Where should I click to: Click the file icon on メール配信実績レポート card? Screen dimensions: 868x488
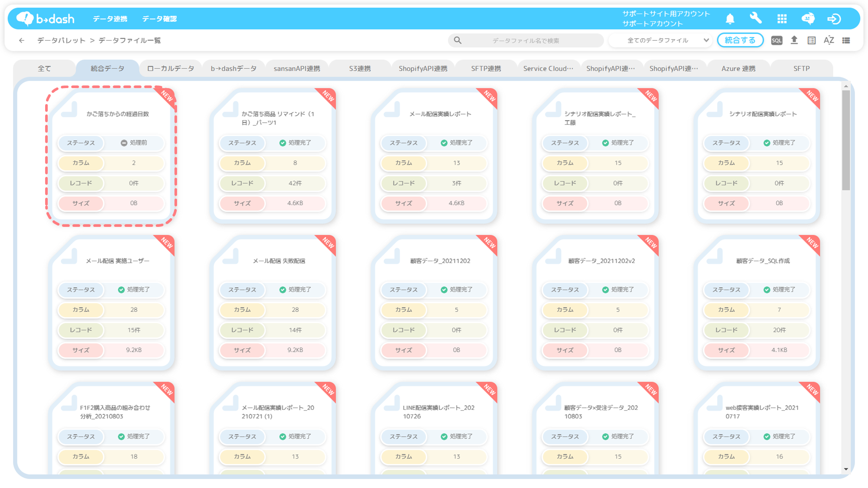coord(392,108)
